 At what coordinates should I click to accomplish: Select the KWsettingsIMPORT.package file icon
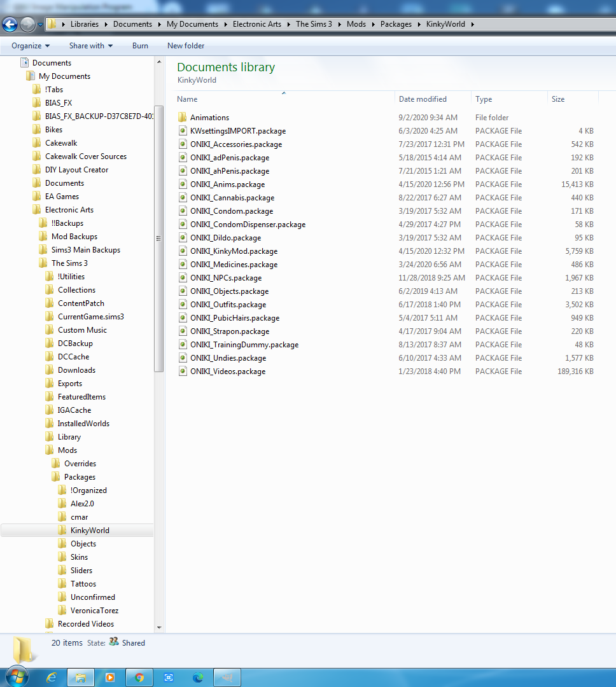pos(183,130)
